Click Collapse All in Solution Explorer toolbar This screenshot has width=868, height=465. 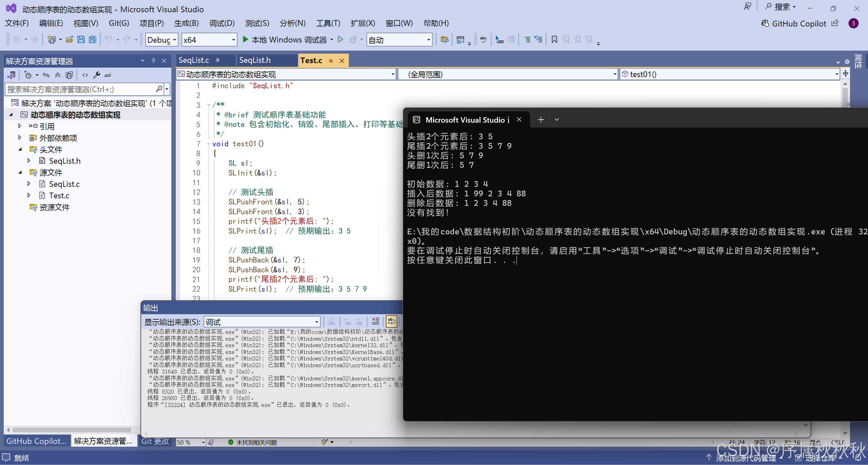(x=58, y=75)
